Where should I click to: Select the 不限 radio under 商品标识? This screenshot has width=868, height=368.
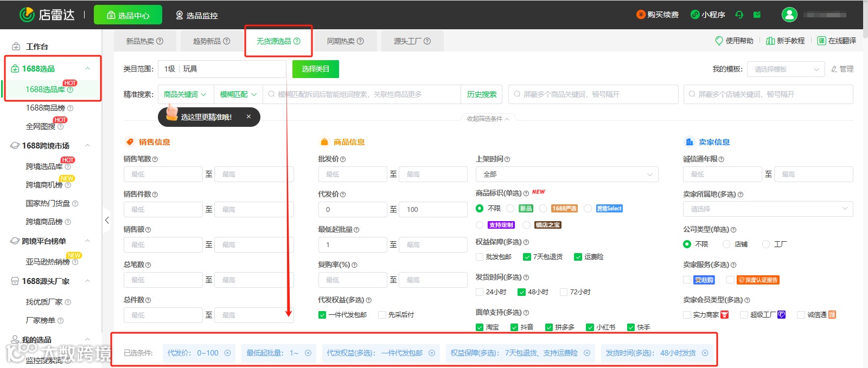point(480,208)
